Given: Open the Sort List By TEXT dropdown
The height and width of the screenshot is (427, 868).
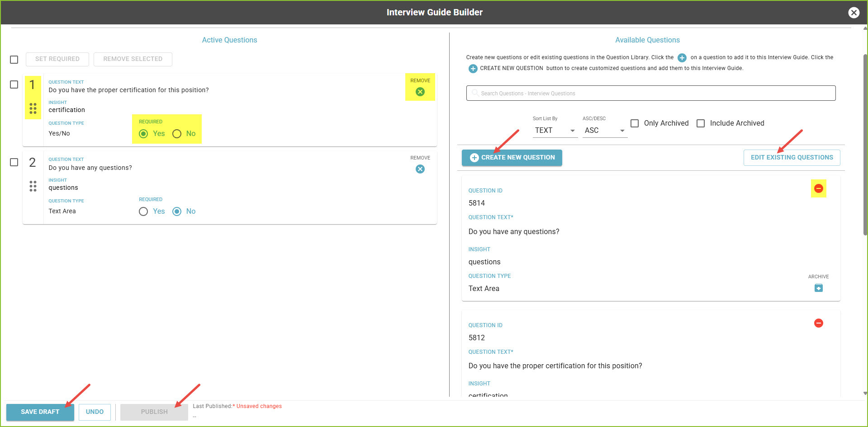Looking at the screenshot, I should click(x=555, y=130).
